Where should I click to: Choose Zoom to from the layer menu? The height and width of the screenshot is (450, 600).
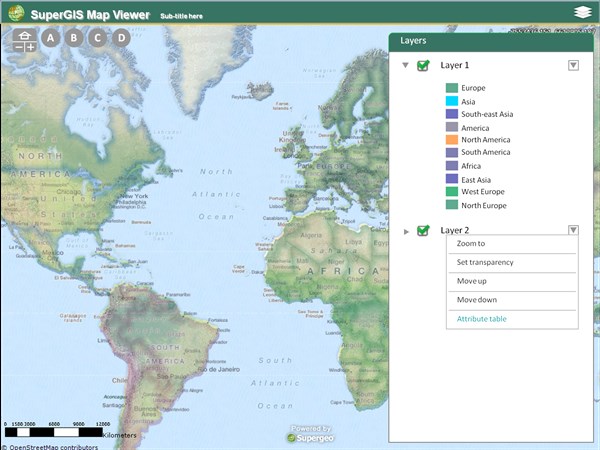471,244
